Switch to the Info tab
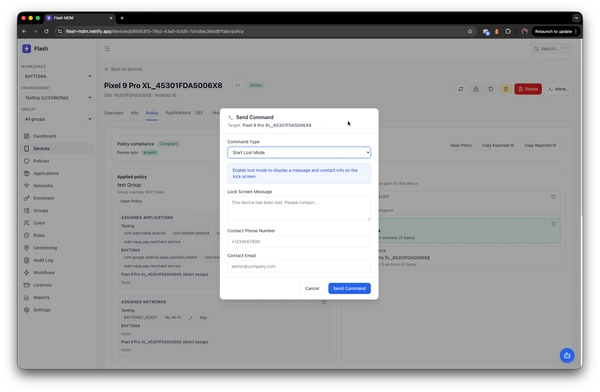Viewport: 600px width, 392px height. [135, 113]
